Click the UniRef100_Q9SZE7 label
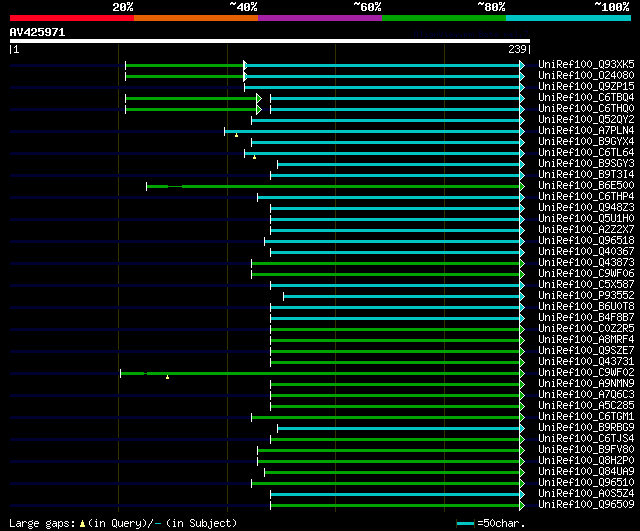Viewport: 640px width, 531px height. point(586,351)
